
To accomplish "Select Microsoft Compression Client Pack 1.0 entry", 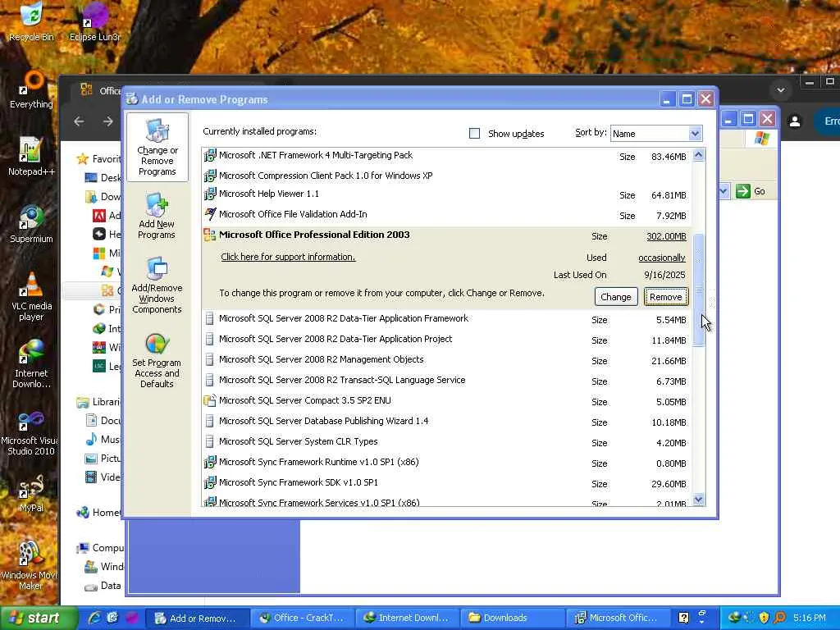I will [446, 176].
